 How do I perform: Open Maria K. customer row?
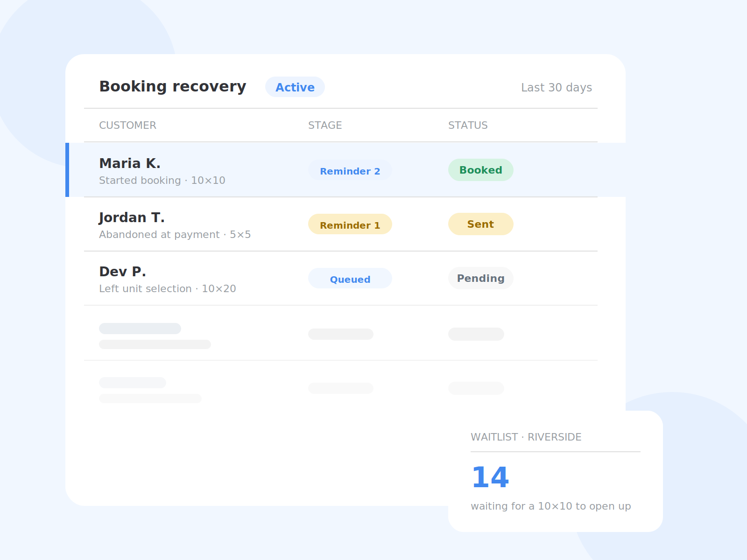(345, 170)
